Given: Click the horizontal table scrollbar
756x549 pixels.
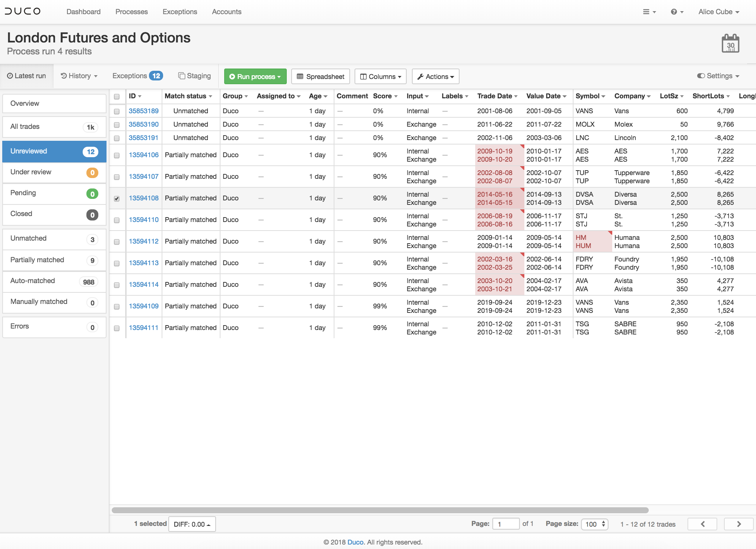Looking at the screenshot, I should 380,510.
